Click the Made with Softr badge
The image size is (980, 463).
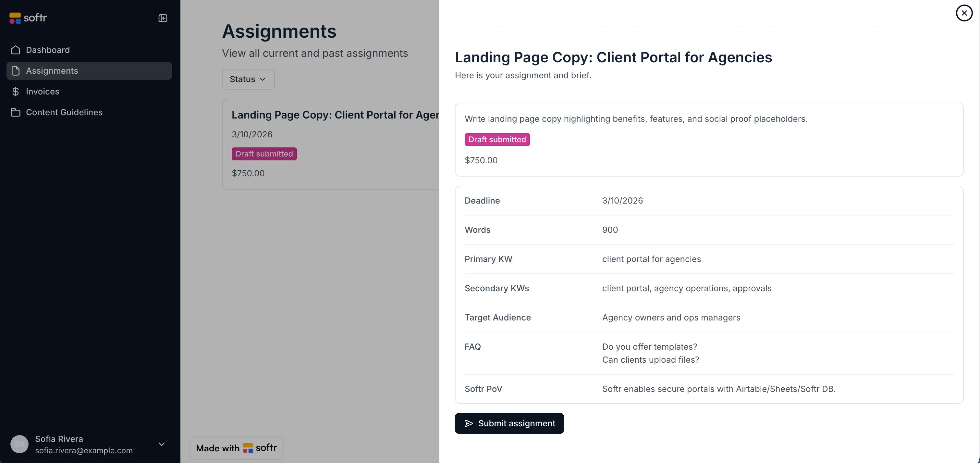(x=236, y=448)
